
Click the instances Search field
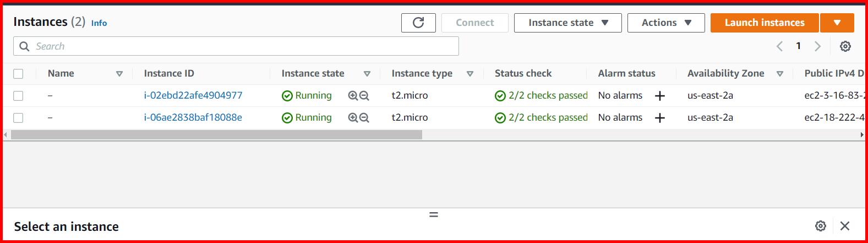pos(236,46)
